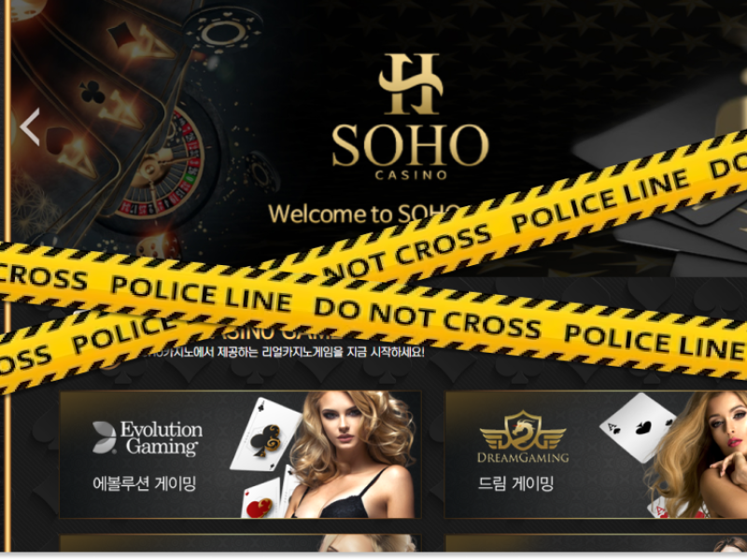The height and width of the screenshot is (560, 747).
Task: Click the ace of clubs card in Evolution banner
Action: [265, 434]
